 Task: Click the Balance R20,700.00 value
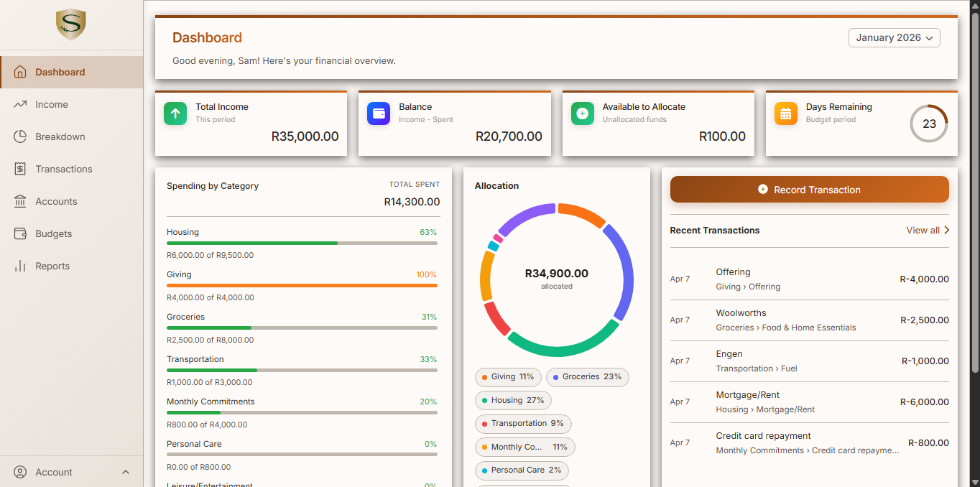point(509,136)
